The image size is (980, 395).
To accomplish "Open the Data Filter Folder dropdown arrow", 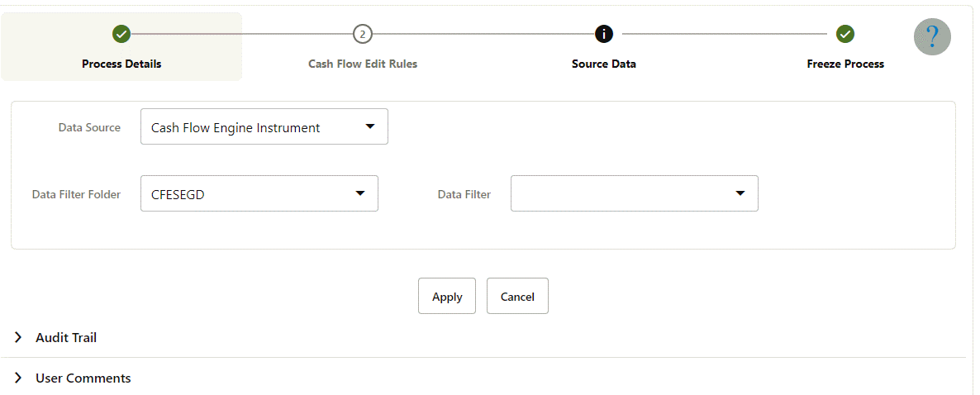I will [x=360, y=193].
